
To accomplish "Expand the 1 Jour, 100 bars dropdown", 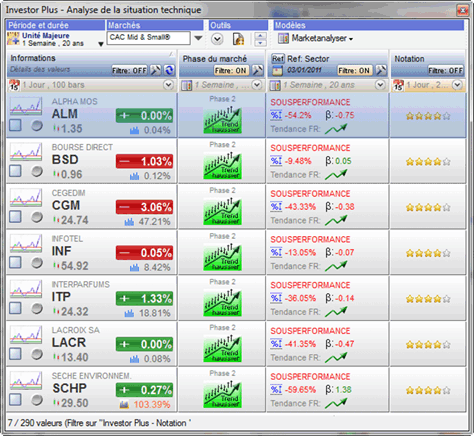I will tap(168, 85).
